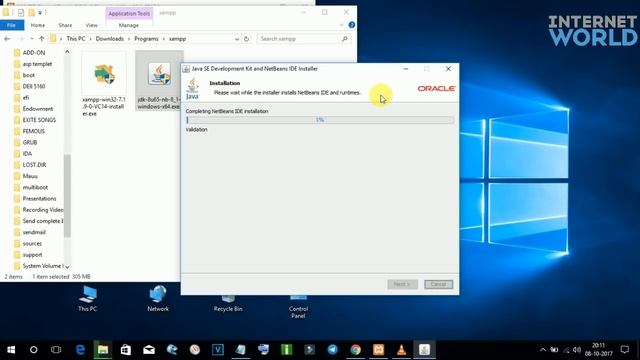Viewport: 640px width, 360px height.
Task: Open the Windows Start menu
Action: 11,350
